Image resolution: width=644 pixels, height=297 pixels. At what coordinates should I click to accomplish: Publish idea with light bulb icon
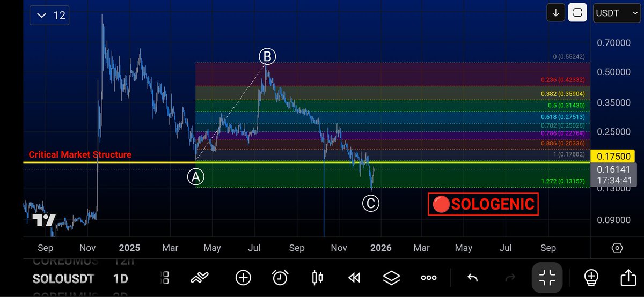pos(591,277)
